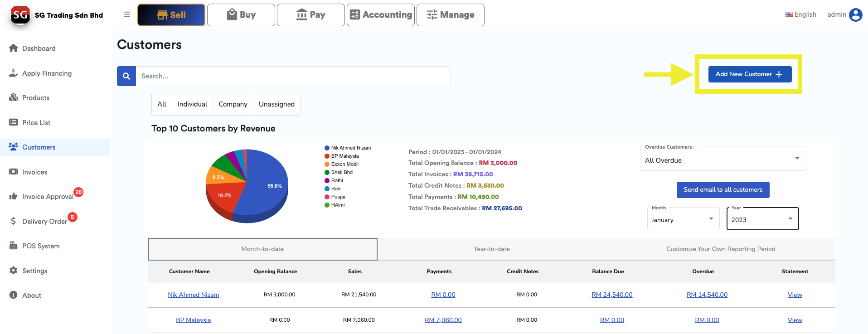Open the Month dropdown showing January
868x334 pixels.
683,219
